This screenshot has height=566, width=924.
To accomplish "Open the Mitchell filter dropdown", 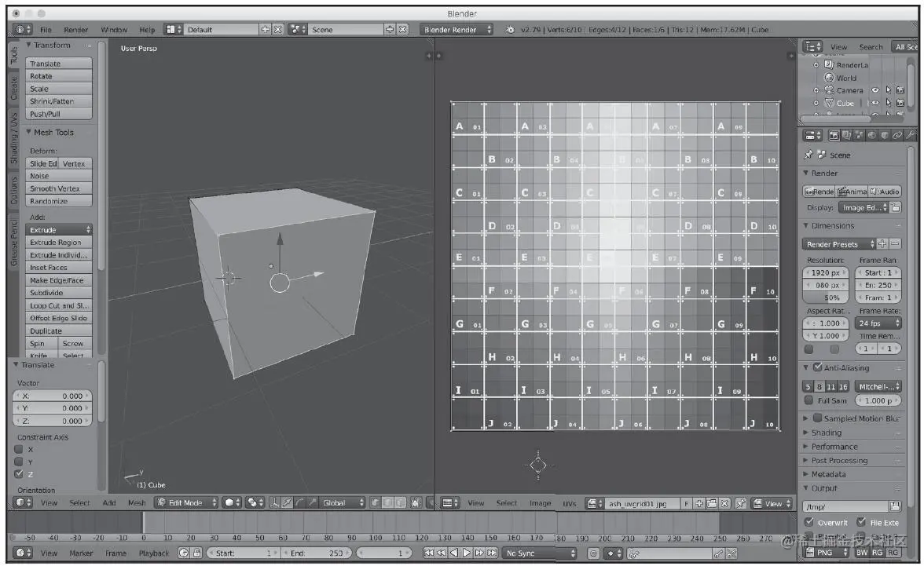I will (x=878, y=386).
